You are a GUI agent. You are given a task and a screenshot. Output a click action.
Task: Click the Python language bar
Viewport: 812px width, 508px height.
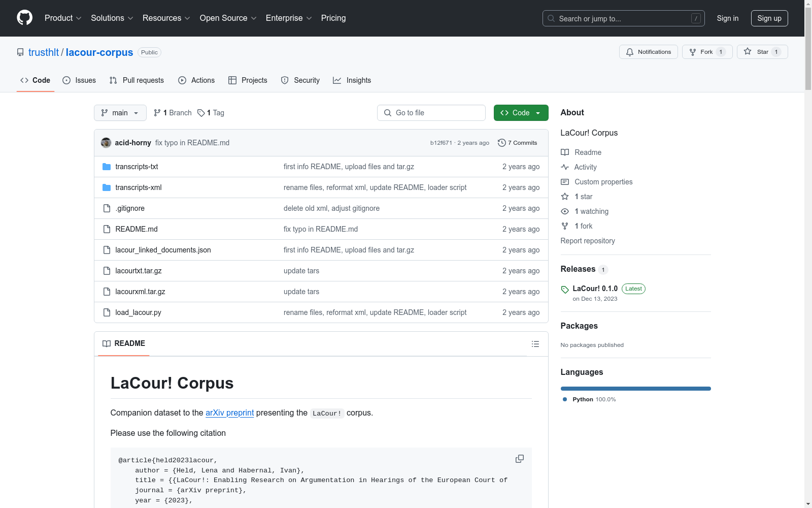click(635, 389)
